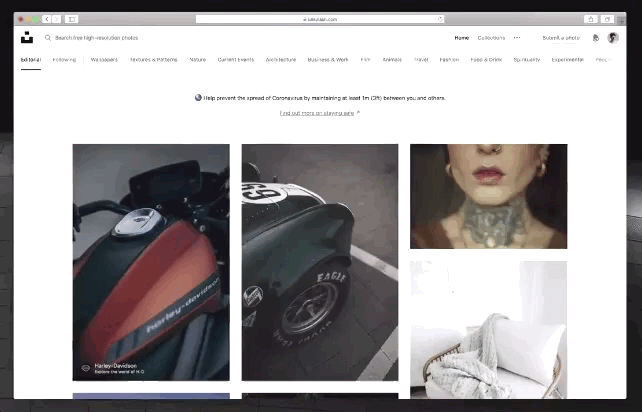Click the Coronavirus prevention notice text
The width and height of the screenshot is (642, 412).
coord(324,98)
